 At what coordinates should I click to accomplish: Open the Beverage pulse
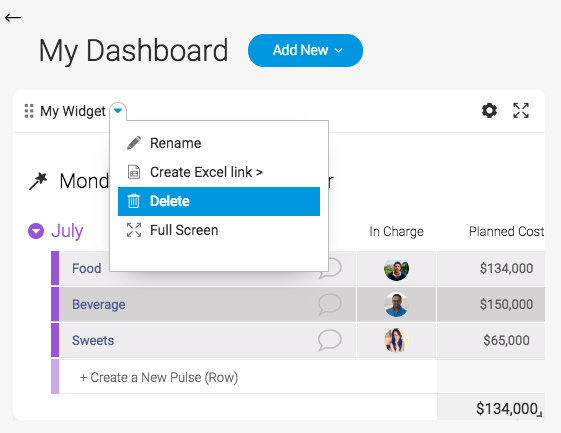(x=99, y=305)
